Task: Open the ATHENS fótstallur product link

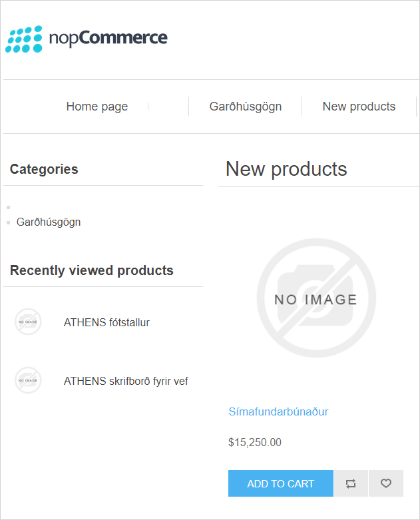Action: [106, 322]
